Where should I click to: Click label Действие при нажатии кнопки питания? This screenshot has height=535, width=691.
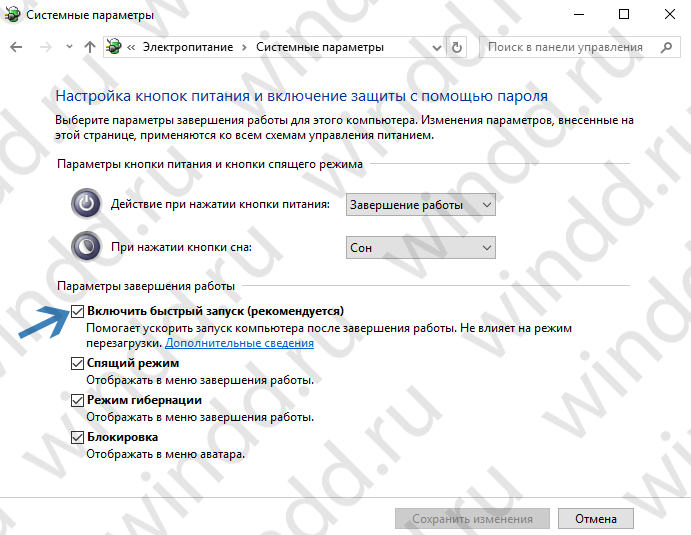pos(220,204)
